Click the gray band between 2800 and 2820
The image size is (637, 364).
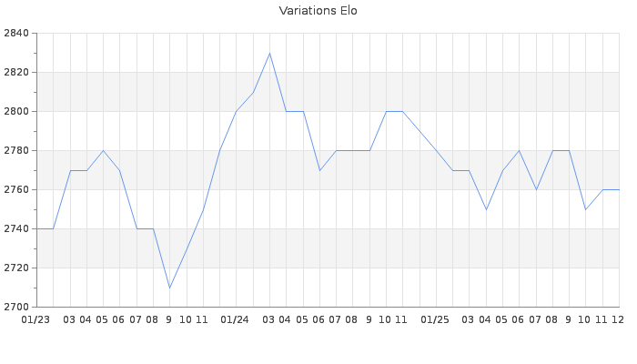[x=328, y=92]
